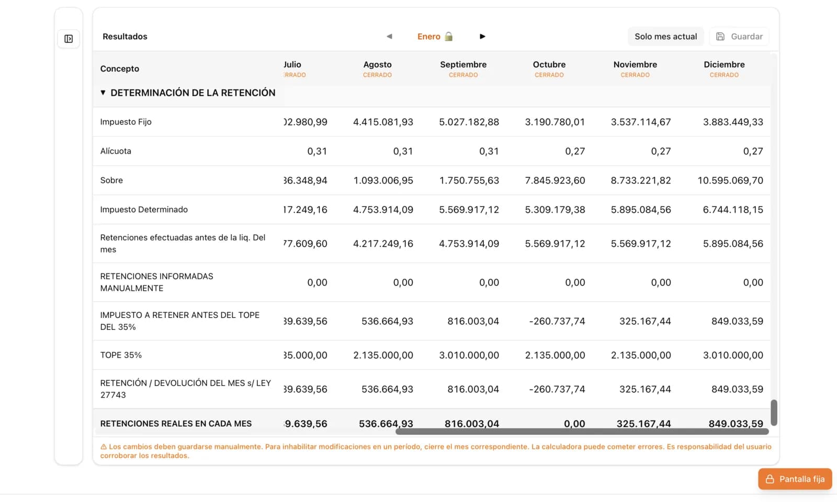Viewport: 837px width, 504px height.
Task: Select Octubre Impuesto Fijo value 3.190.780,01
Action: pyautogui.click(x=555, y=122)
